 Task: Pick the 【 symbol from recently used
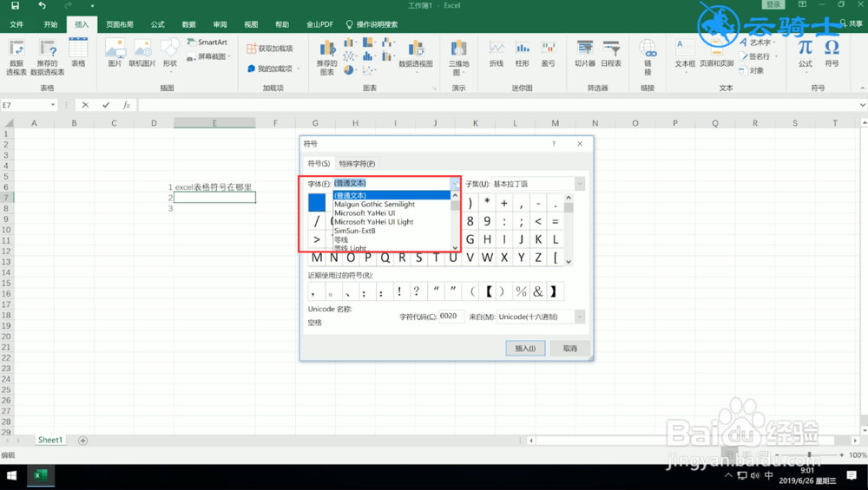click(489, 291)
